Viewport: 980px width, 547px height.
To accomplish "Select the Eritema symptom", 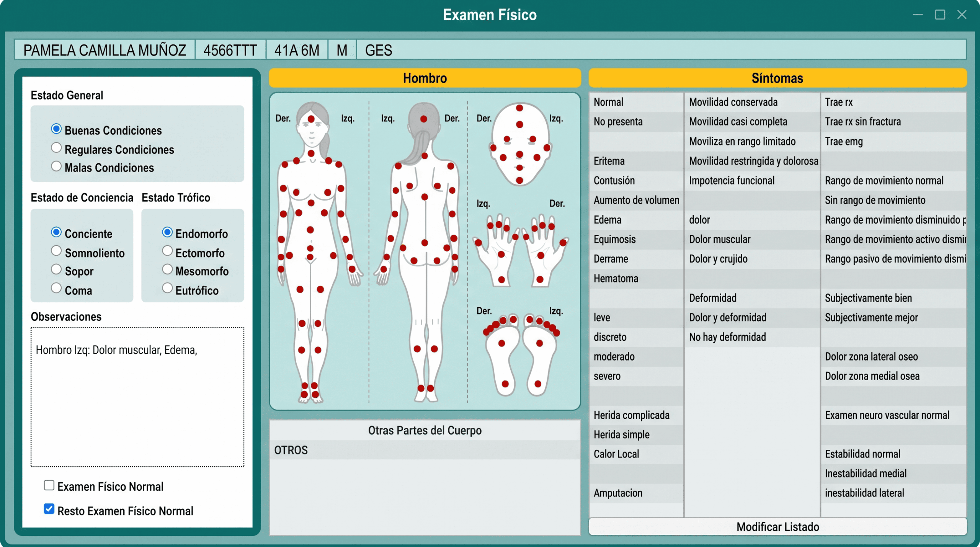I will [636, 161].
